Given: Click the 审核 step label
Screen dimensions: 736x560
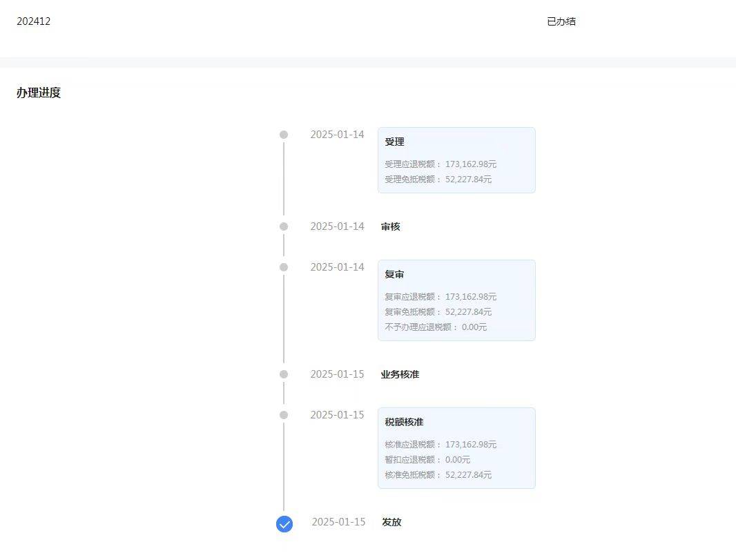Looking at the screenshot, I should (x=391, y=226).
